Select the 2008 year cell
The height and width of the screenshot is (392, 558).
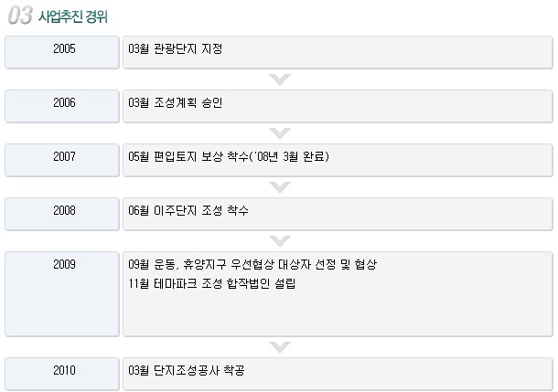coord(62,215)
